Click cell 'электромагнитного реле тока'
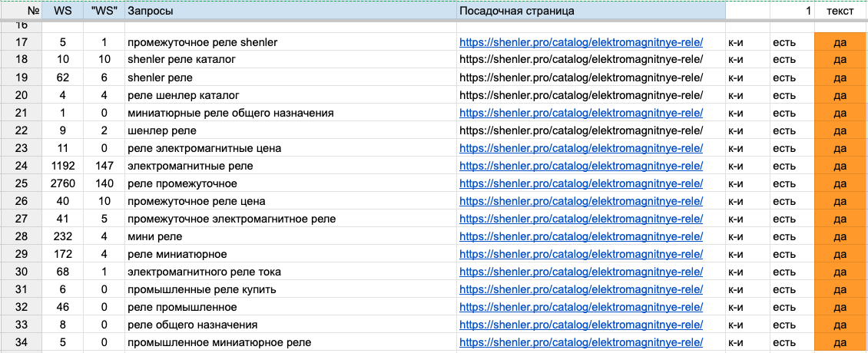 [x=290, y=272]
